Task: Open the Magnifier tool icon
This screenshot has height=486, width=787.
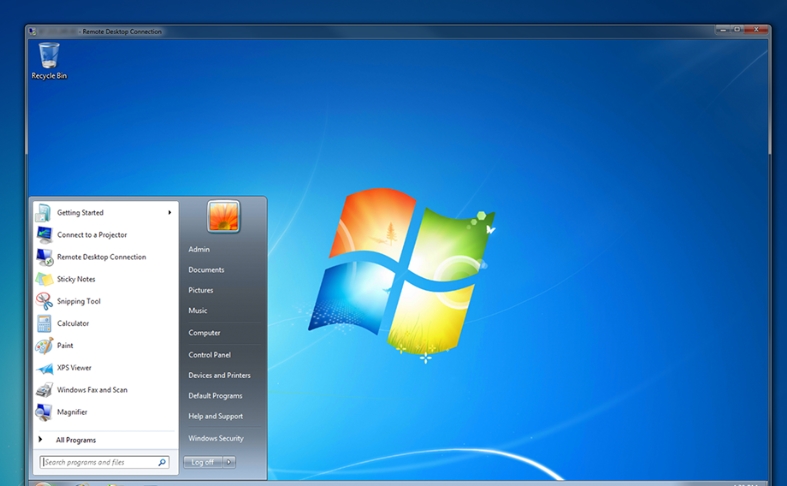Action: click(x=44, y=412)
